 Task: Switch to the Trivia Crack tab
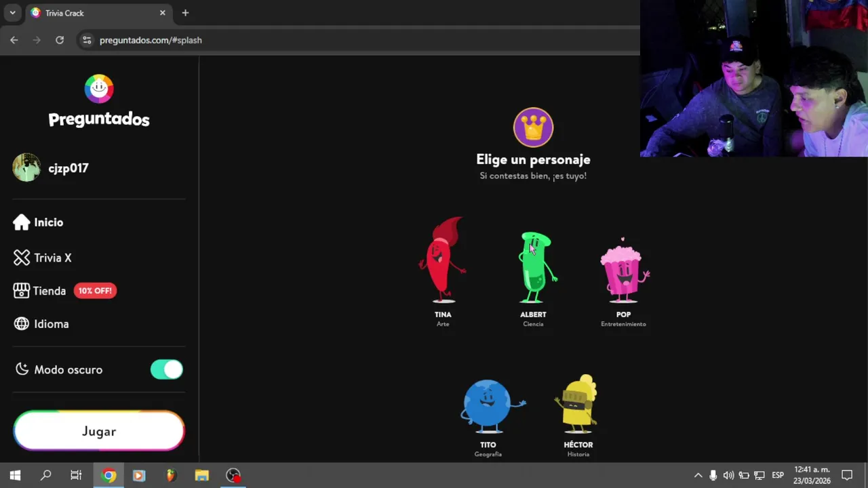tap(98, 13)
